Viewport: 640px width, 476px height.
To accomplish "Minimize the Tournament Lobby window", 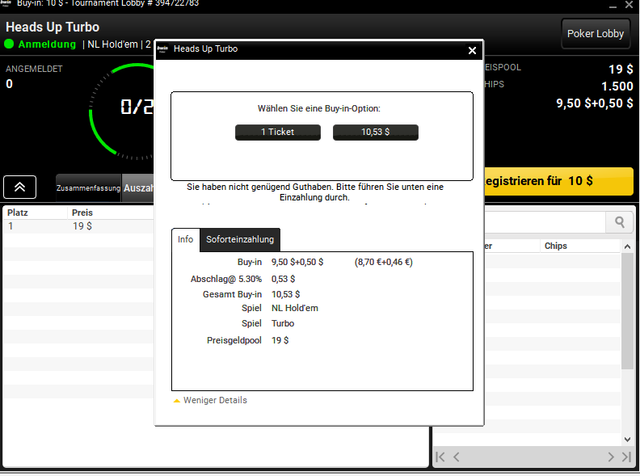I will point(613,6).
